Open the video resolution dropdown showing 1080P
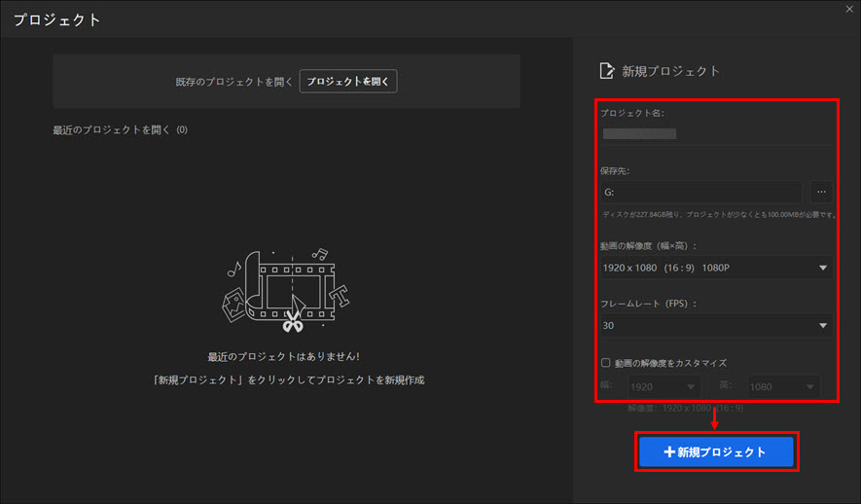The height and width of the screenshot is (504, 861). (x=716, y=268)
